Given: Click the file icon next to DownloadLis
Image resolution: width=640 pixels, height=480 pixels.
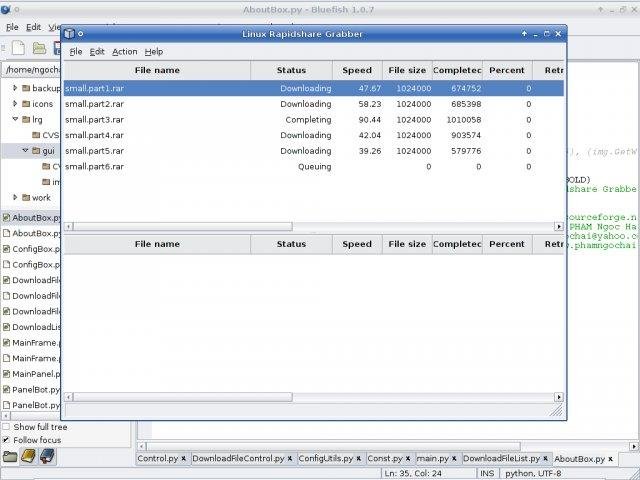Looking at the screenshot, I should click(6, 327).
